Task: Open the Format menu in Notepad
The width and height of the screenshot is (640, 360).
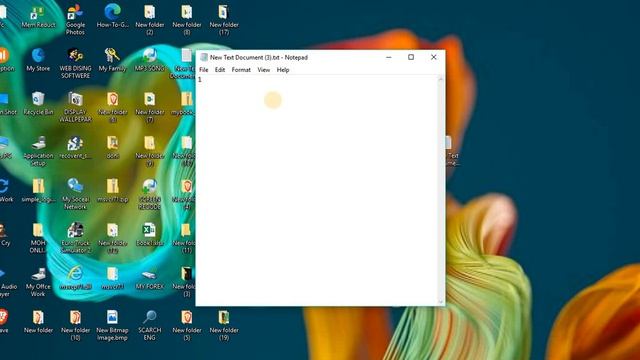Action: (x=241, y=70)
